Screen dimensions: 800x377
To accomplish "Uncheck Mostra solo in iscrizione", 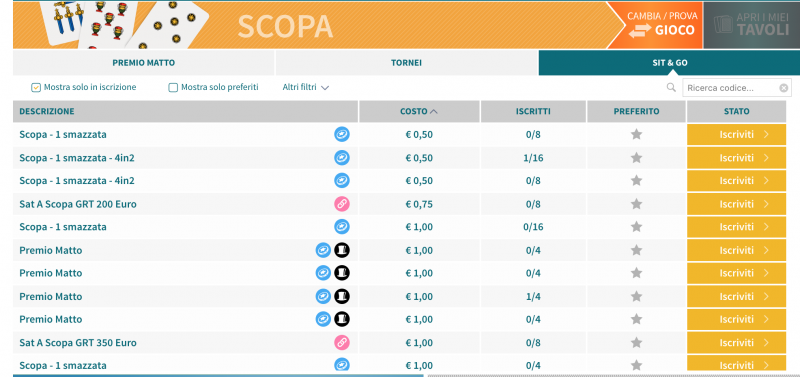I will pos(36,88).
